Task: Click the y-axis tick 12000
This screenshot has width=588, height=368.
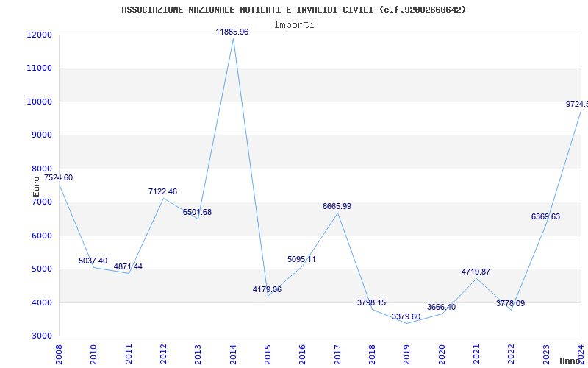Action: tap(40, 35)
